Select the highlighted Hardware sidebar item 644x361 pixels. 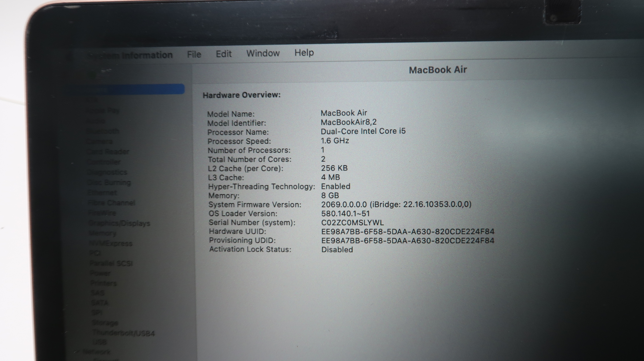(129, 89)
